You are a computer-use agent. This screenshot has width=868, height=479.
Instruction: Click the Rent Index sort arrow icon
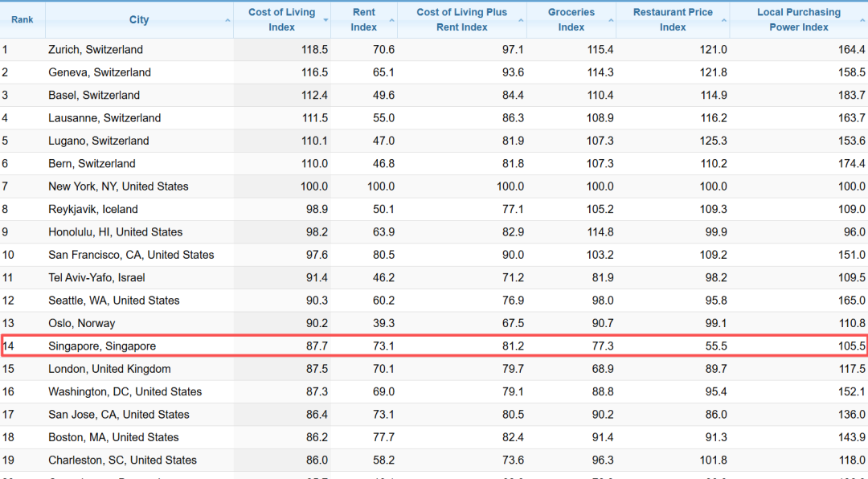391,19
